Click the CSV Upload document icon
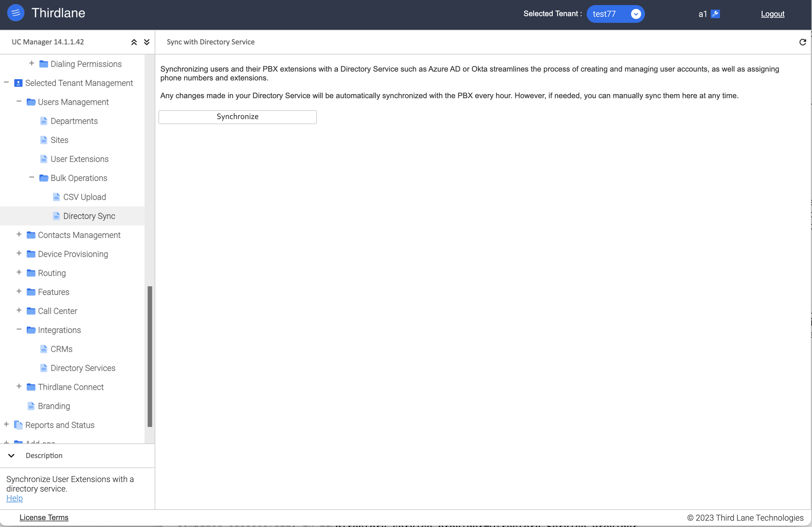 (x=56, y=196)
